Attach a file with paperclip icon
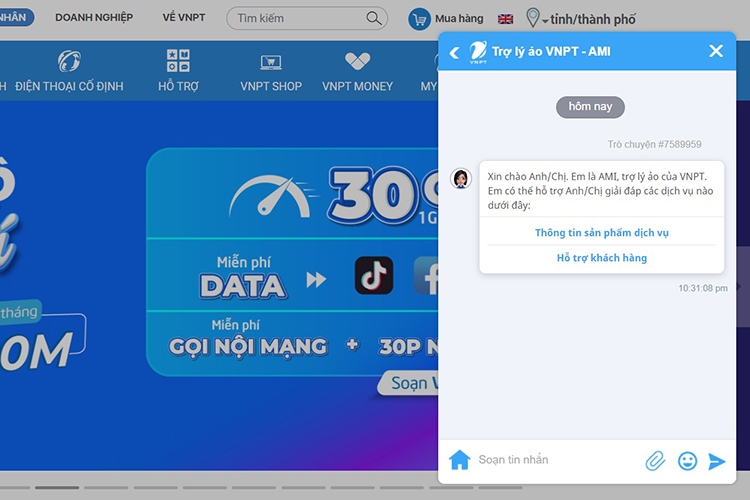Viewport: 750px width, 500px height. [x=655, y=461]
